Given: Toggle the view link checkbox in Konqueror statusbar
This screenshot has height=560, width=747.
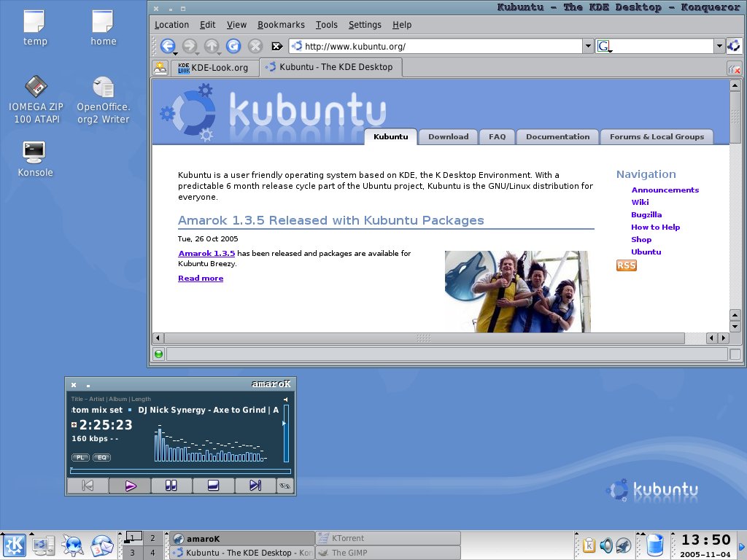Looking at the screenshot, I should [x=735, y=354].
